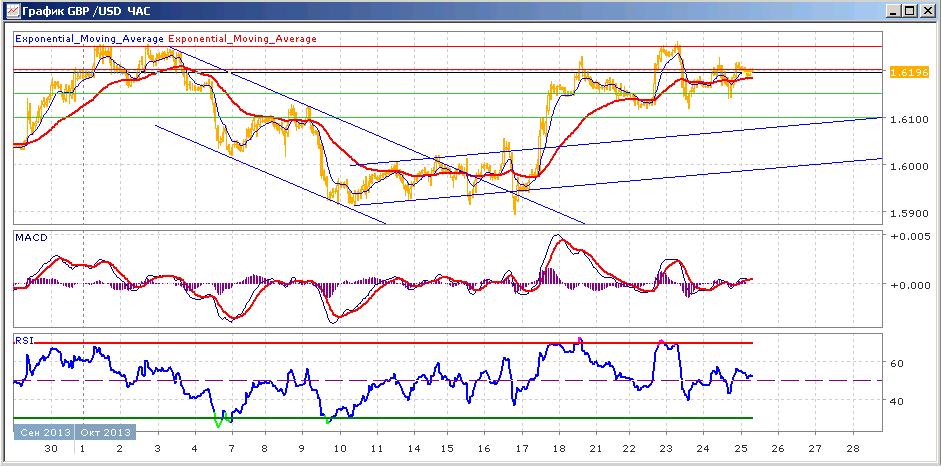Click date 17 on the time axis
The image size is (941, 467).
coord(522,449)
